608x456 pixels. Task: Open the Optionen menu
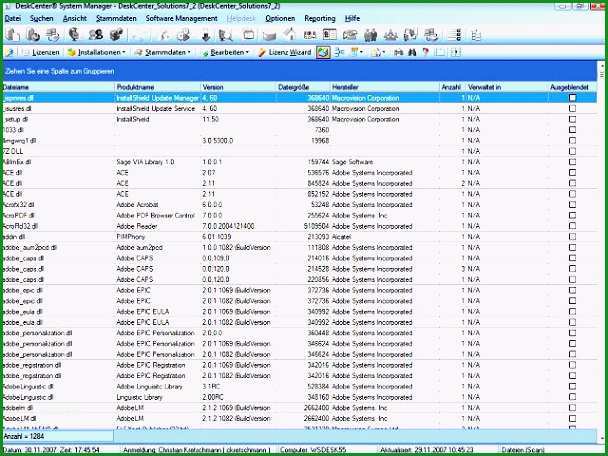[x=280, y=18]
